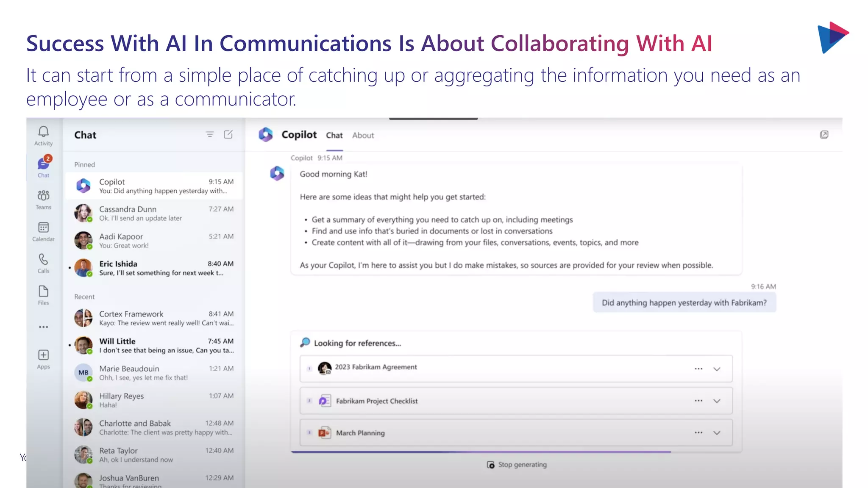Click the 'Did anything happen yesterday with Fabrikam?' message

(x=684, y=302)
